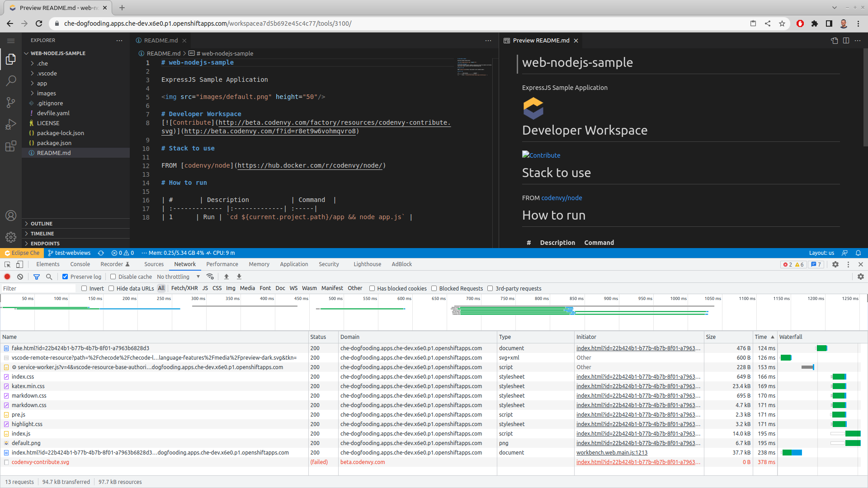The image size is (868, 488).
Task: Click Layout: us in status bar
Action: 821,253
